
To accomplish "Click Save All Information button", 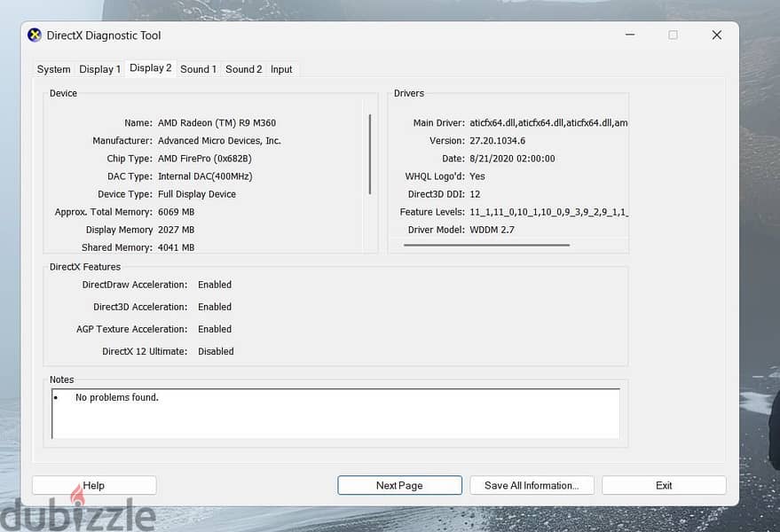I will (x=532, y=485).
